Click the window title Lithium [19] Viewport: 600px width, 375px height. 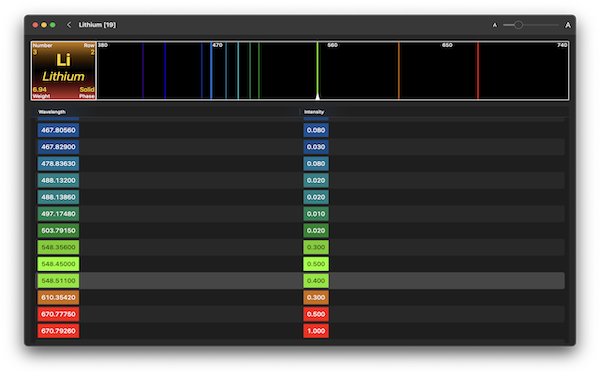pyautogui.click(x=97, y=25)
